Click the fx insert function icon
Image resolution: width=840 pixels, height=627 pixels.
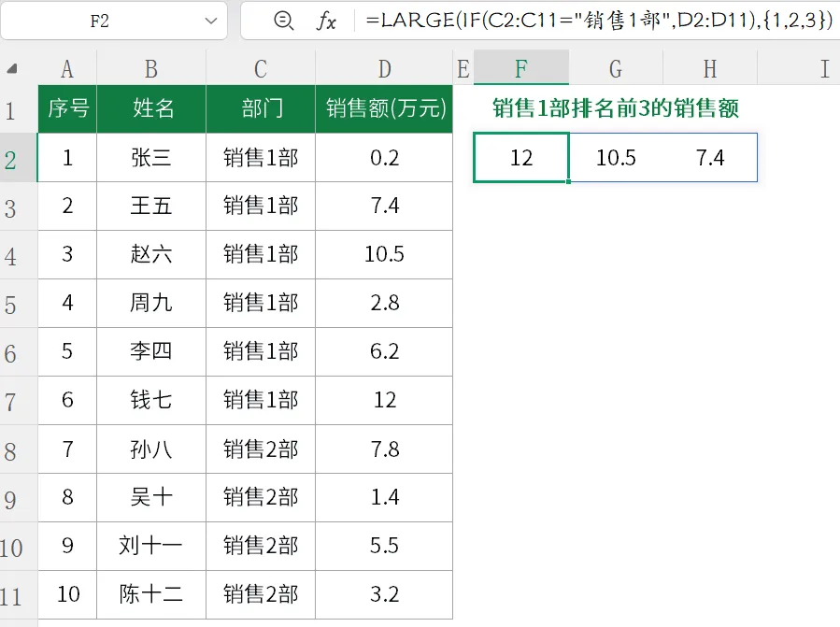point(326,21)
